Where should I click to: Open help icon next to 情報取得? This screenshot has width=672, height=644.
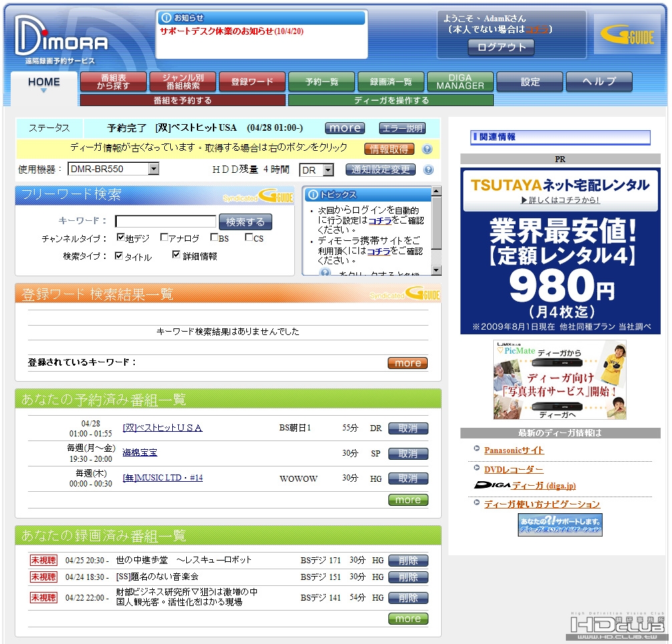coord(427,149)
